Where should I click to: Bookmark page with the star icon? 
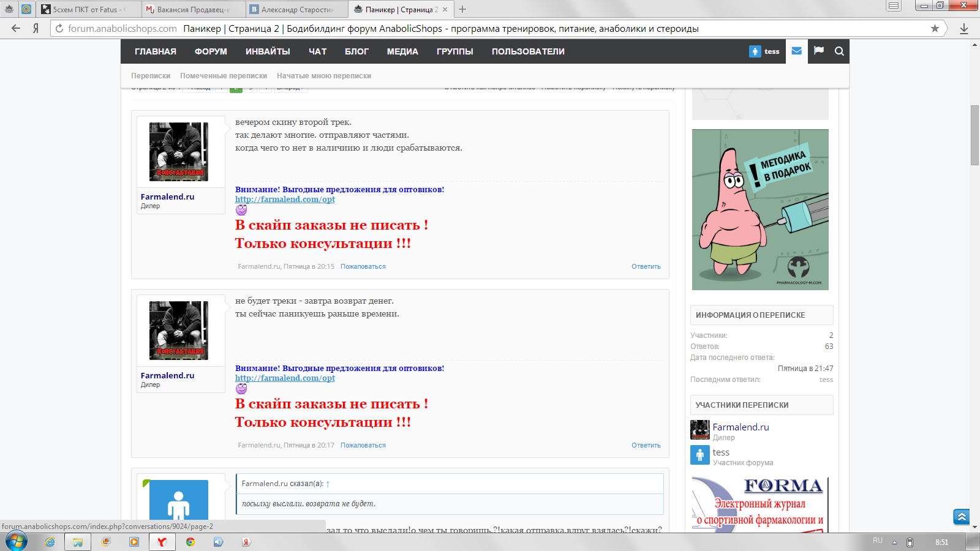pyautogui.click(x=935, y=28)
